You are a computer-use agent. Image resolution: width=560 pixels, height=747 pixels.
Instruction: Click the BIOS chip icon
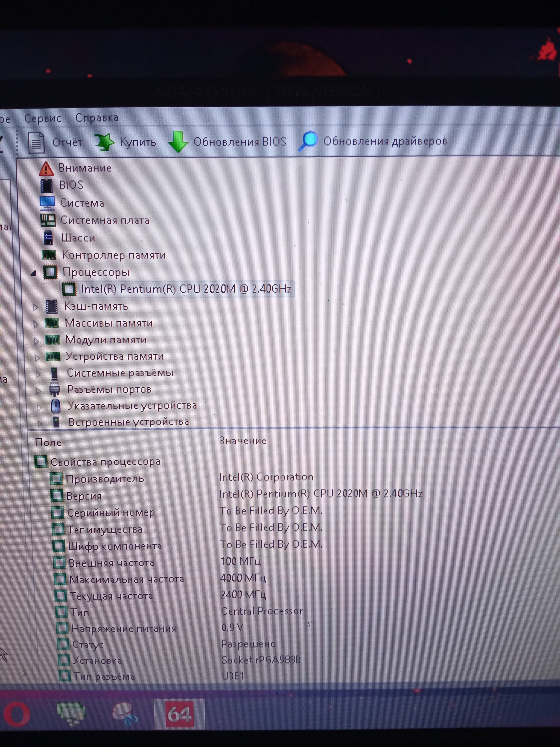(46, 185)
